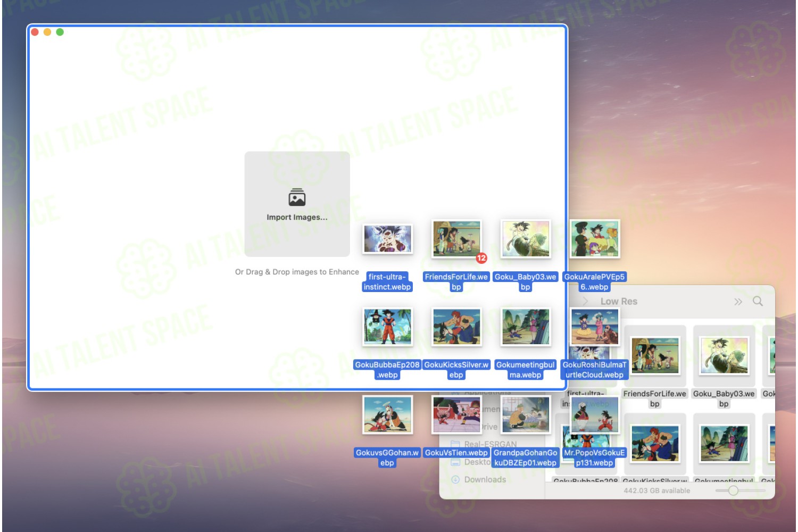Click the Import Images picture icon
The height and width of the screenshot is (532, 798).
(x=297, y=197)
